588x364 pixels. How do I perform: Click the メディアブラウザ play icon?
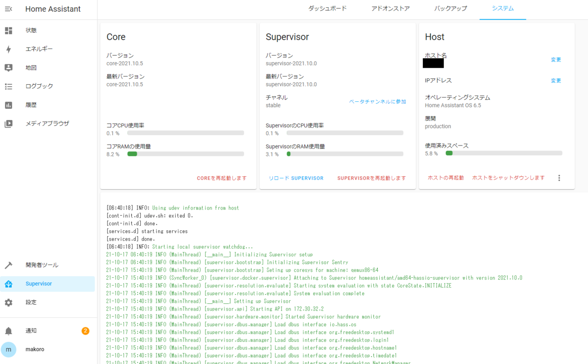click(x=8, y=123)
